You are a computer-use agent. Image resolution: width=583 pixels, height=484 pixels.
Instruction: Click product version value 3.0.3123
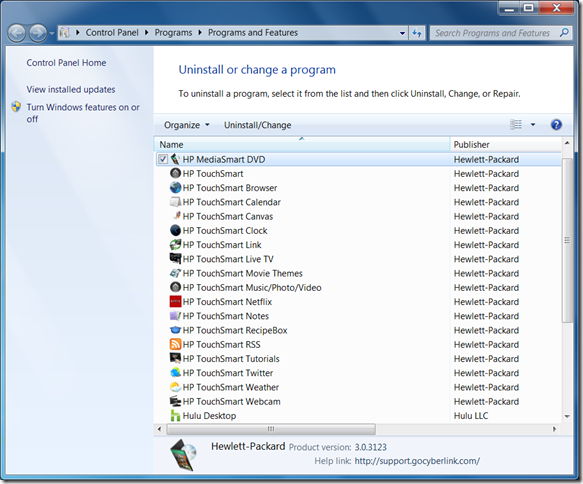coord(370,447)
